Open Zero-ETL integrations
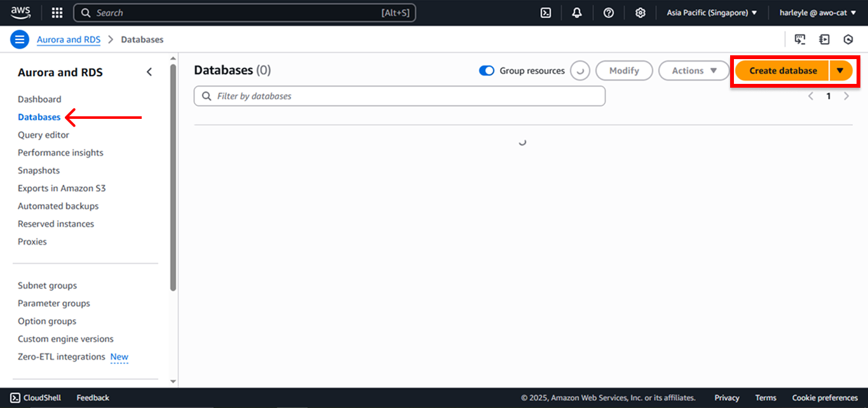Screen dimensions: 868x408 pyautogui.click(x=62, y=357)
